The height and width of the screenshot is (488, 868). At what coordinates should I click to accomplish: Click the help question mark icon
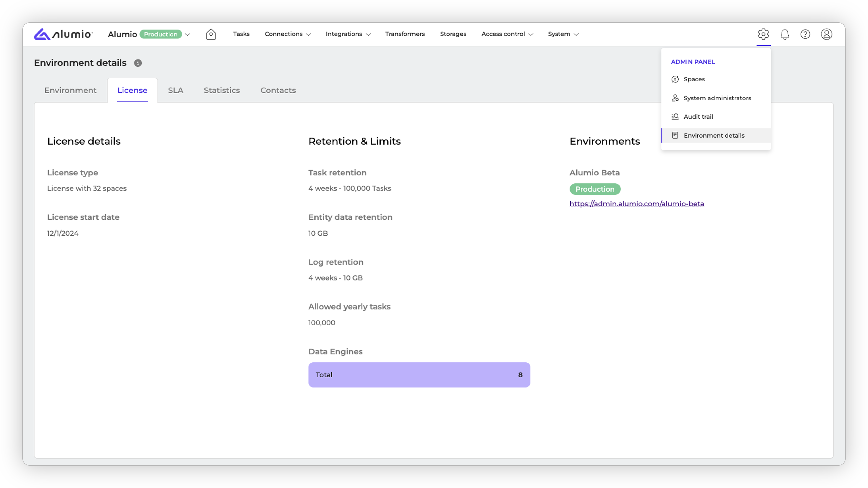pos(805,34)
